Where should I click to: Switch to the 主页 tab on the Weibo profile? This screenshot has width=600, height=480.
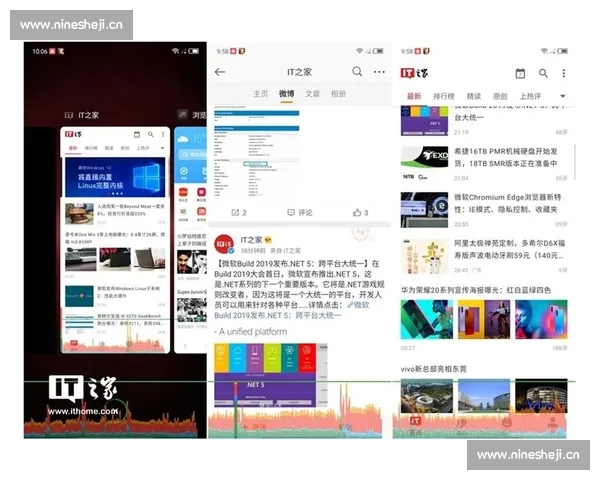[261, 94]
